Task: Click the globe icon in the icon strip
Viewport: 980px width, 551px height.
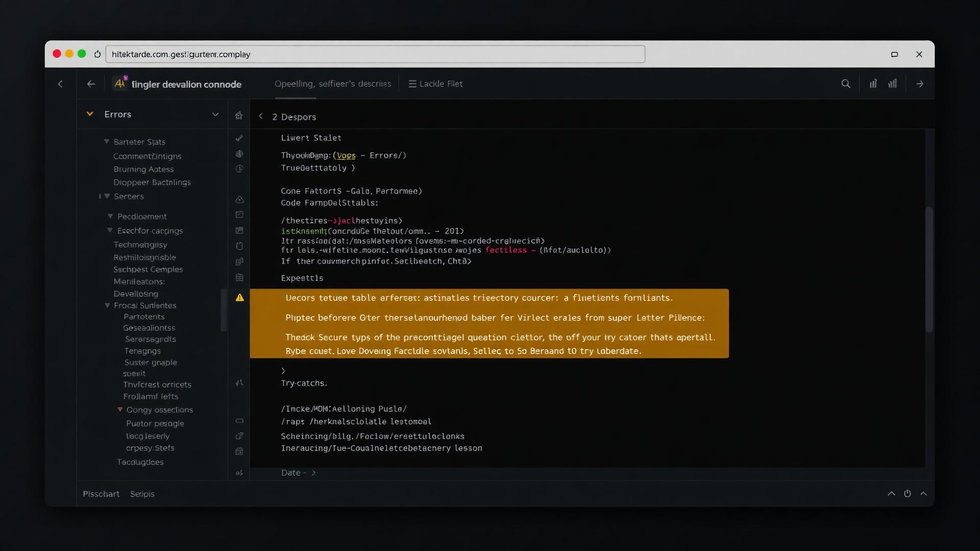Action: point(239,154)
